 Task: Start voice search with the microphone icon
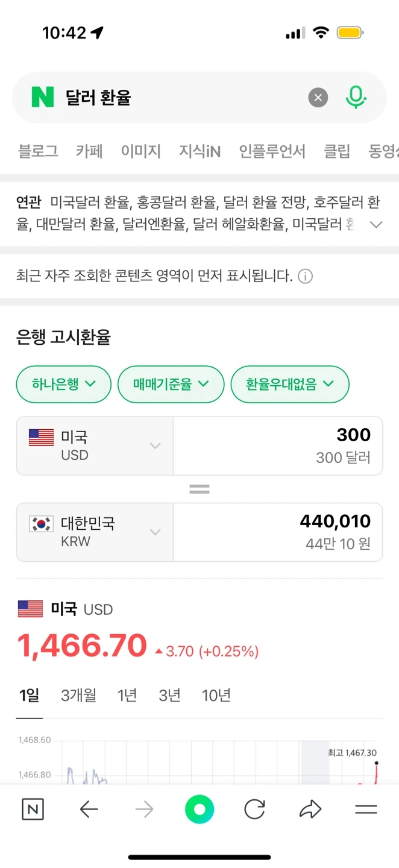tap(356, 97)
